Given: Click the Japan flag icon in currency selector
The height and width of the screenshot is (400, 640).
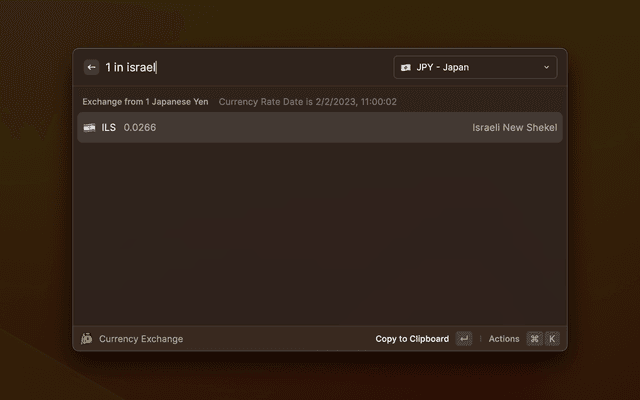Looking at the screenshot, I should pos(406,67).
